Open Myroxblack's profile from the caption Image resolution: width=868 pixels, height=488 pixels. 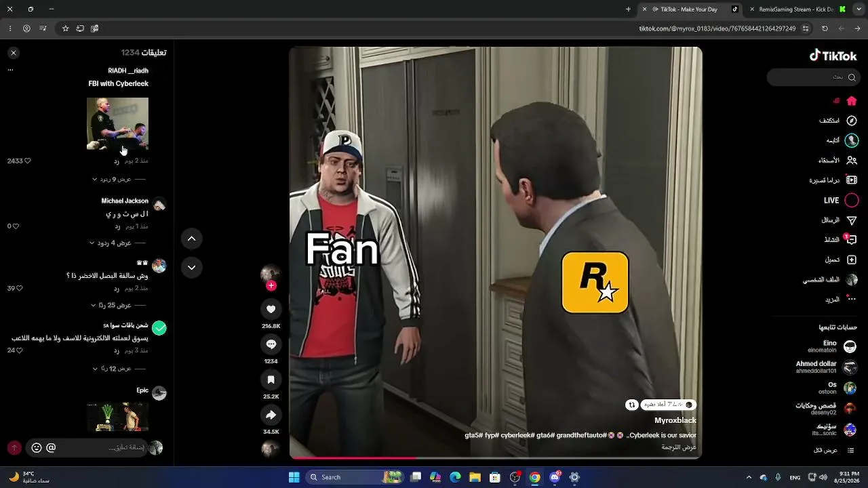pos(675,420)
